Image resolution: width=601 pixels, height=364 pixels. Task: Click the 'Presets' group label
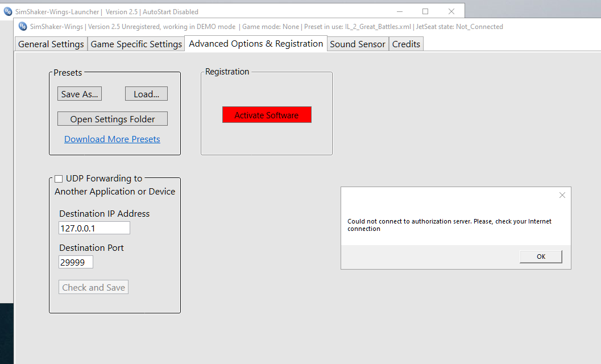tap(68, 73)
